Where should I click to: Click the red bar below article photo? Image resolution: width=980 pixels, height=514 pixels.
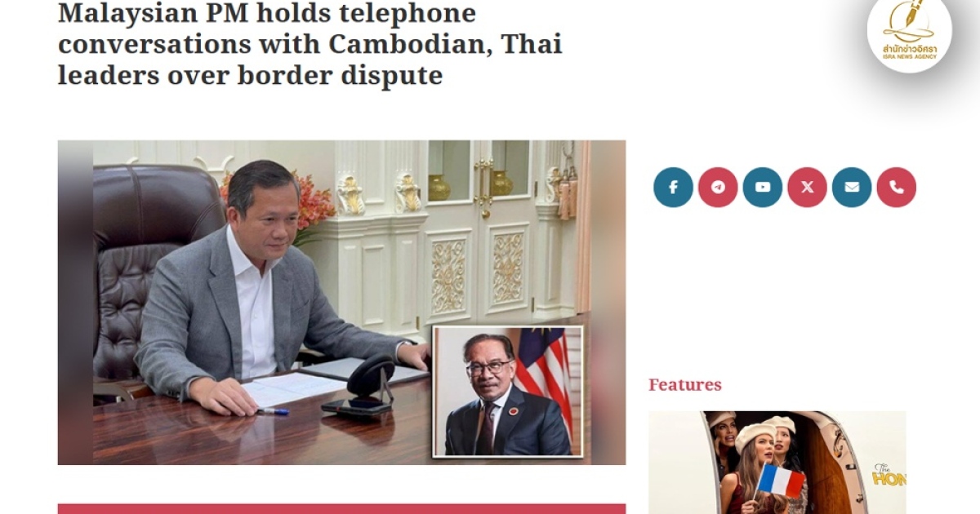click(341, 508)
